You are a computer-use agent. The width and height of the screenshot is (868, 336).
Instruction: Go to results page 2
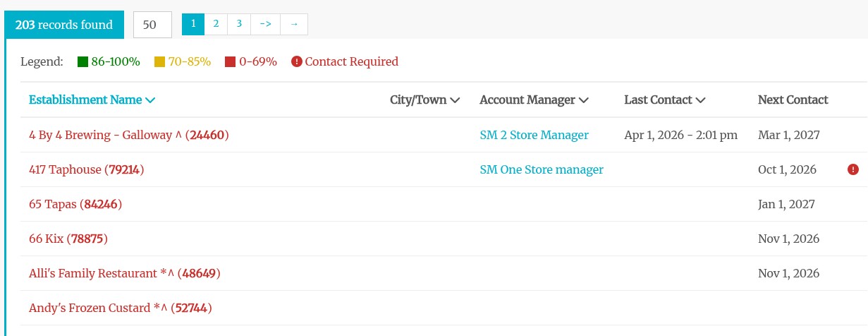(216, 24)
